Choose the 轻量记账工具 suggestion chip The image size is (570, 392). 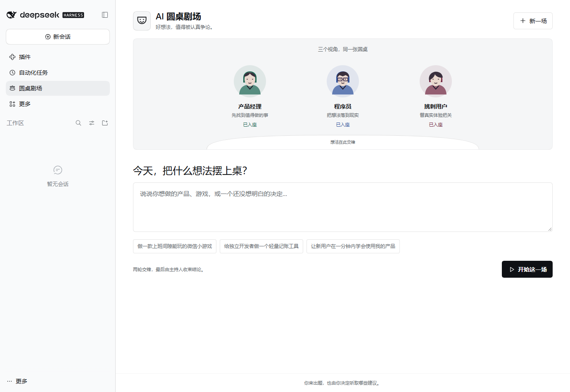pos(261,246)
